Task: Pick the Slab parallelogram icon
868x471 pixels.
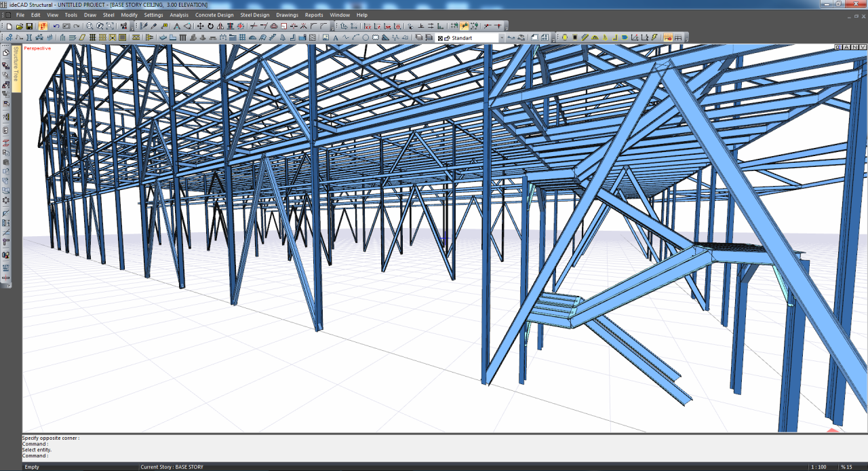Action: coord(81,37)
